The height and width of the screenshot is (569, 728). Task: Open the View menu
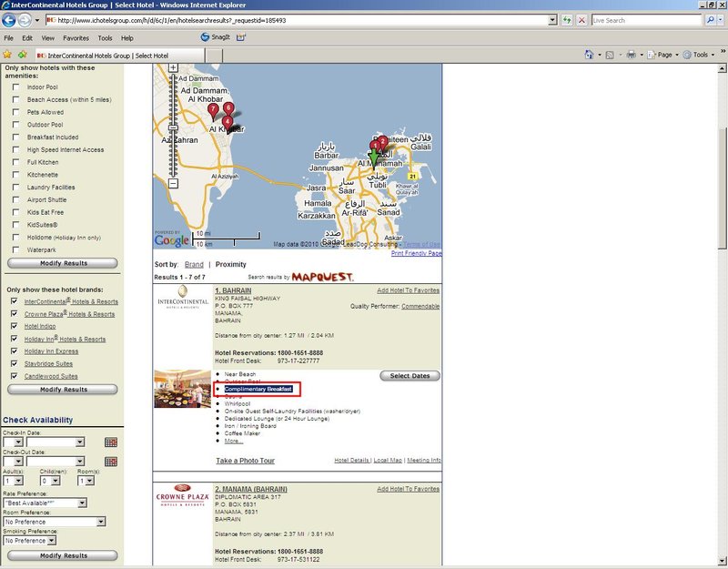coord(48,38)
